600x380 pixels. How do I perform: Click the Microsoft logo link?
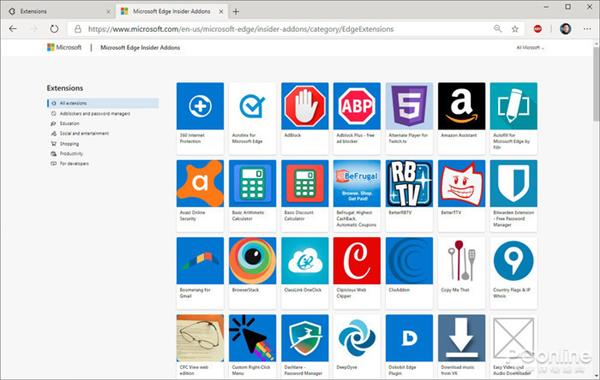64,47
